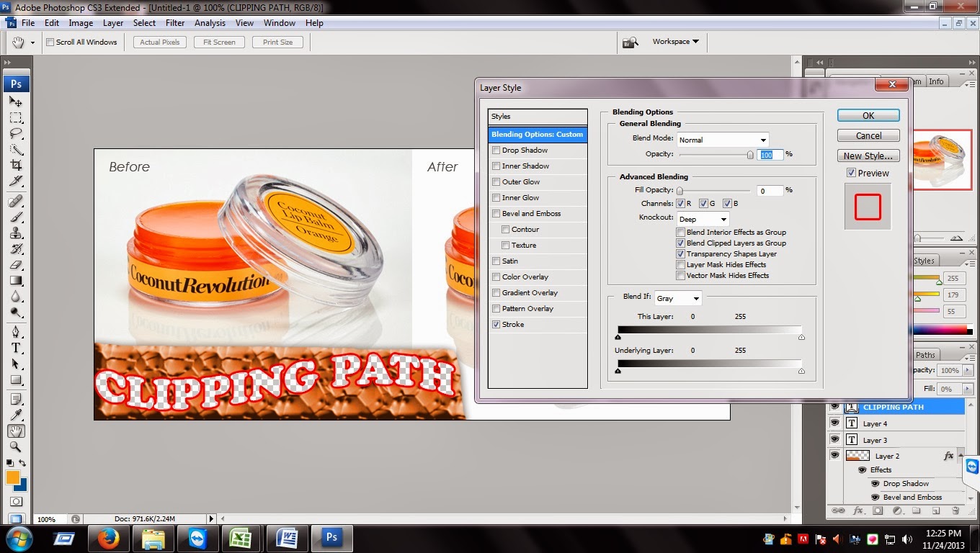Open the Layer menu
Screen dimensions: 980x553
tap(113, 23)
